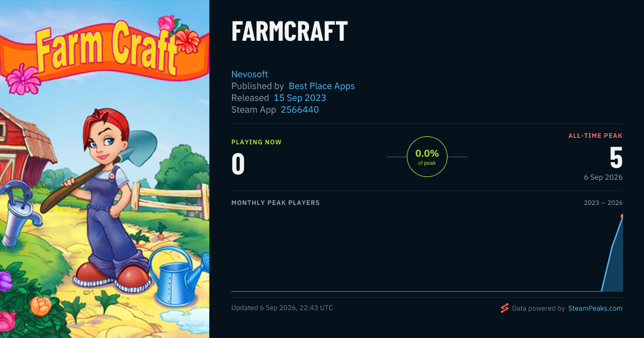This screenshot has width=644, height=338.
Task: Click the release date 15 Sep 2023
Action: pos(299,98)
